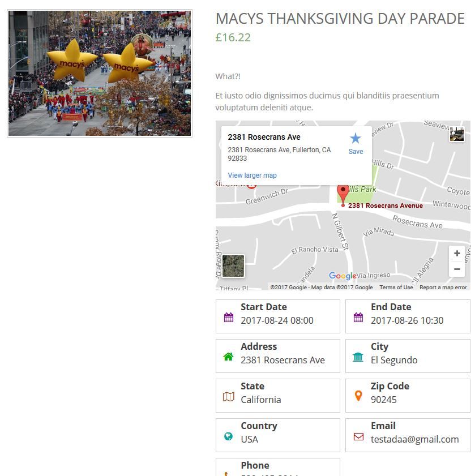Zoom out on the map
475x476 pixels.
pos(457,269)
